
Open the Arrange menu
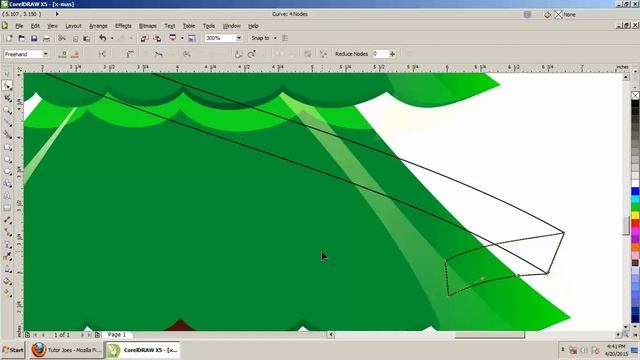(x=98, y=26)
